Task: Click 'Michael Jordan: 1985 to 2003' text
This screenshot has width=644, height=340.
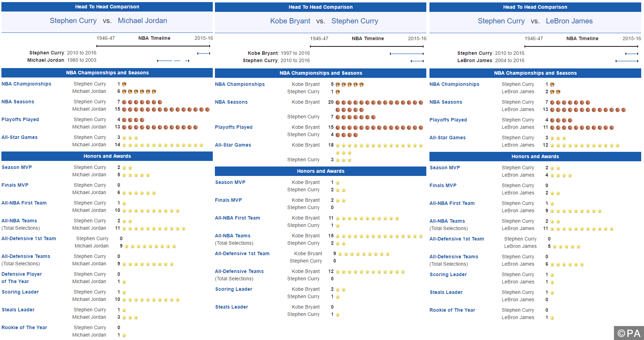Action: [62, 60]
